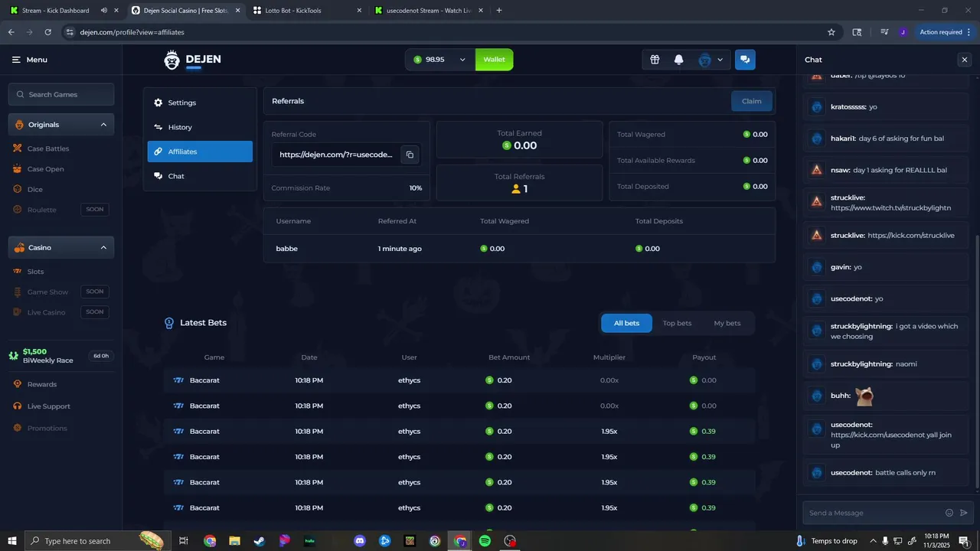Open Spotify from the taskbar
The width and height of the screenshot is (980, 551).
tap(485, 541)
